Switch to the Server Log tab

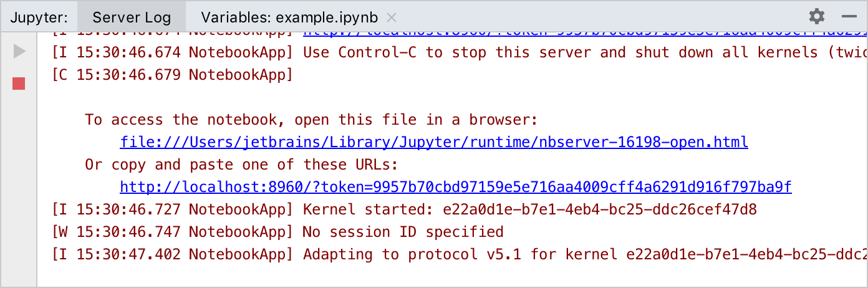[x=131, y=17]
